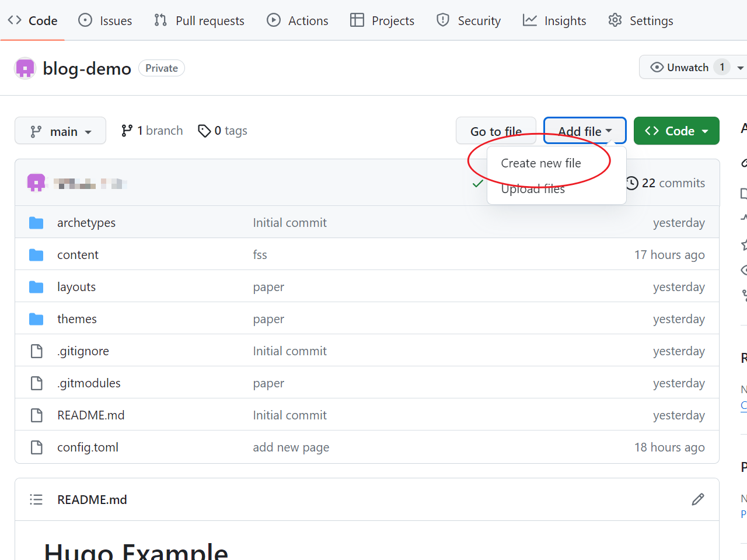Click the .gitmodules file icon
Image resolution: width=747 pixels, height=560 pixels.
click(36, 383)
